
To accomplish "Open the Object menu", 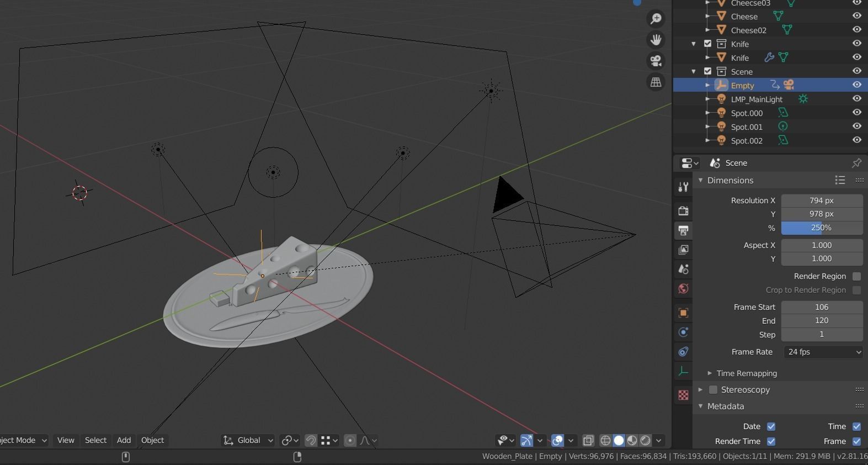I will [x=152, y=440].
